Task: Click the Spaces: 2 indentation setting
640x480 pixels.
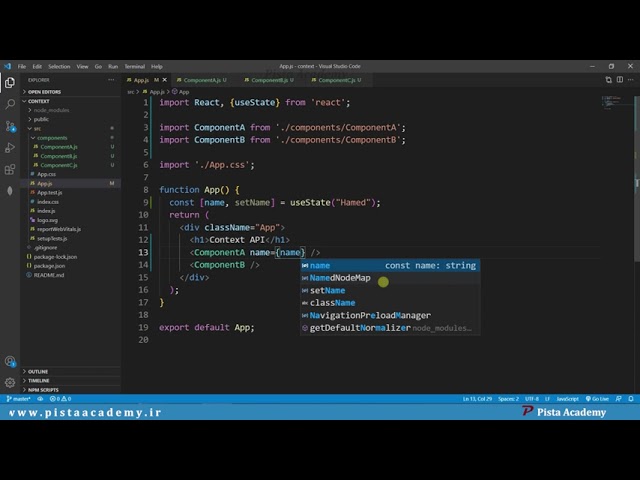Action: click(508, 399)
